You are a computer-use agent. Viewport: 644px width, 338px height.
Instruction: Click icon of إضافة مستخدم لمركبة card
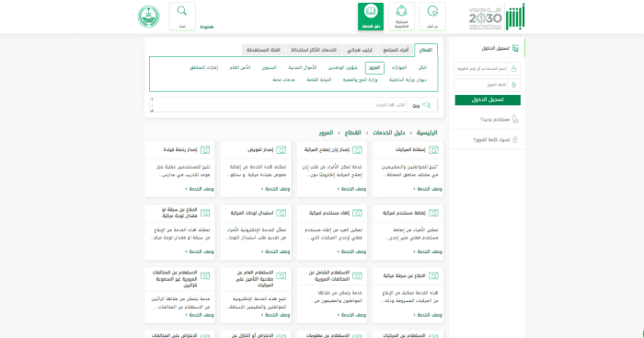pyautogui.click(x=433, y=213)
